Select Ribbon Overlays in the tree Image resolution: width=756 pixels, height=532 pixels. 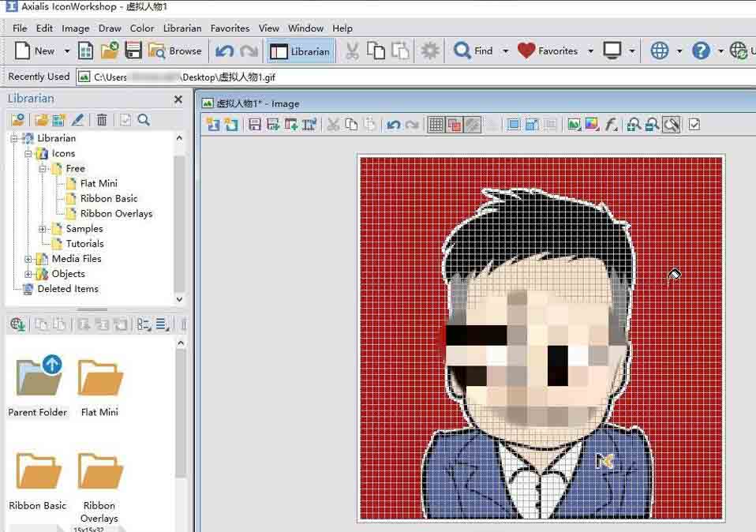coord(116,213)
